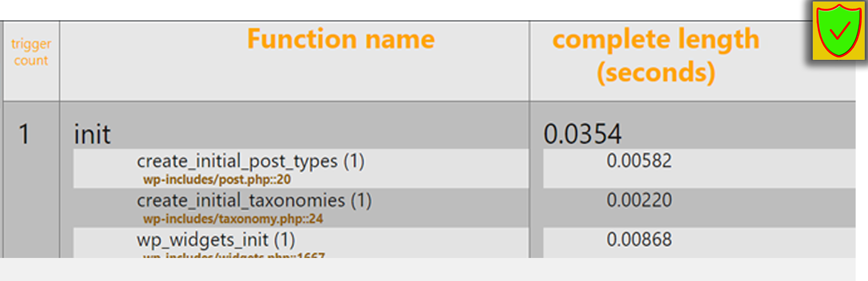Viewport: 868px width, 281px height.
Task: Click init total time 0.0354
Action: point(582,134)
